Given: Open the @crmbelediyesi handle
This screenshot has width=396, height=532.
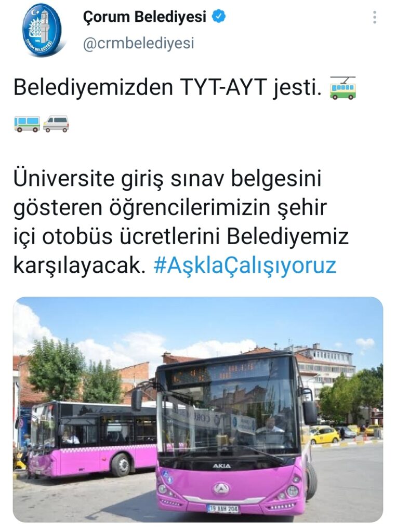Looking at the screenshot, I should 139,44.
